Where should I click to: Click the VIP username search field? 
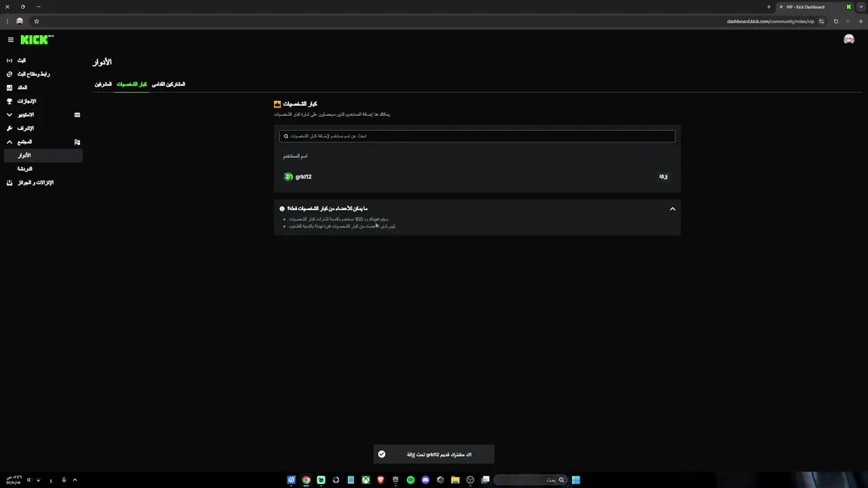(477, 136)
